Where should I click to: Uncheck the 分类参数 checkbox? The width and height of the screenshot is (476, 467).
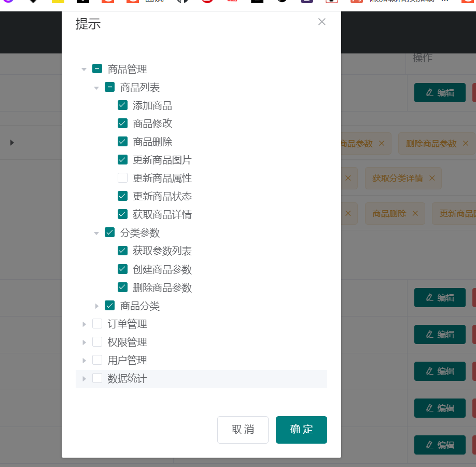coord(109,232)
